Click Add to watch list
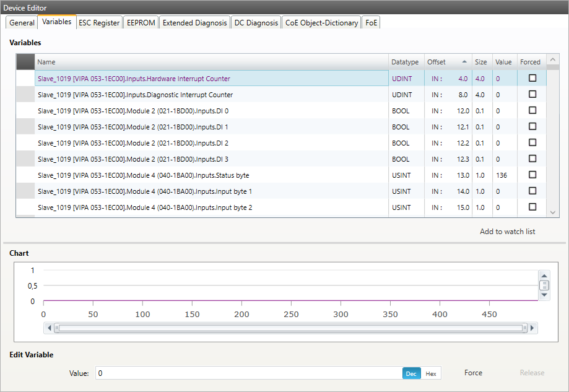Screen dimensions: 569x392 click(x=507, y=232)
